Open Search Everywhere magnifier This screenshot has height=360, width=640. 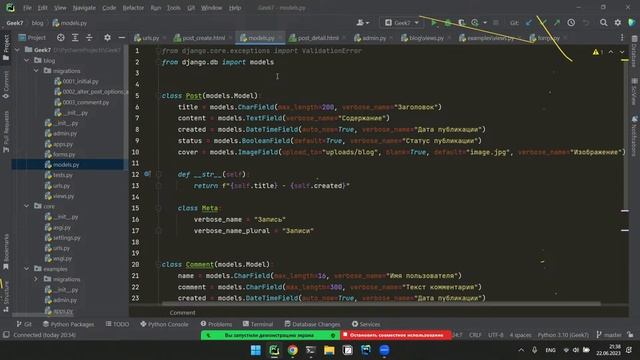[603, 23]
